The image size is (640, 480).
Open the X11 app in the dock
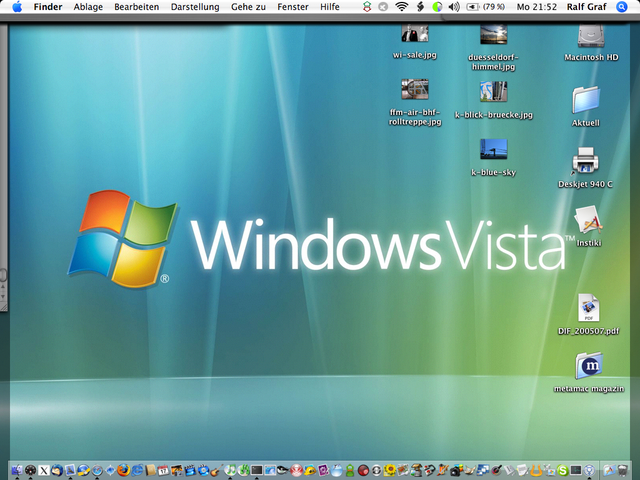click(x=44, y=471)
